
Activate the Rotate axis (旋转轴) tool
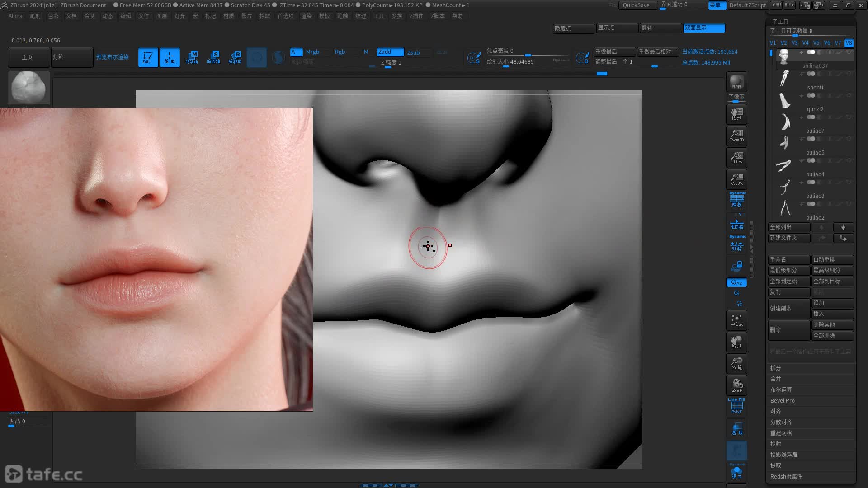(235, 57)
